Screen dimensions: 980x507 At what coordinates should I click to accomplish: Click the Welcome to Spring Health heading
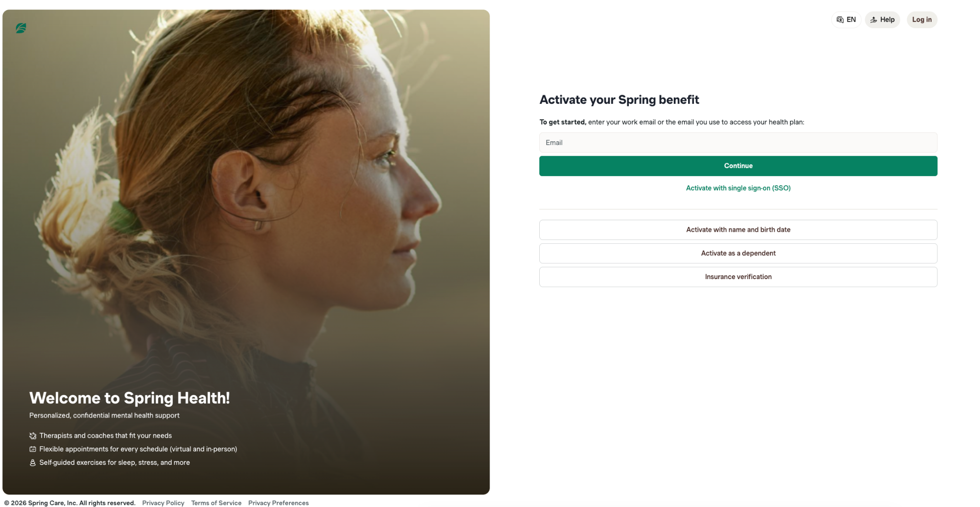coord(129,398)
